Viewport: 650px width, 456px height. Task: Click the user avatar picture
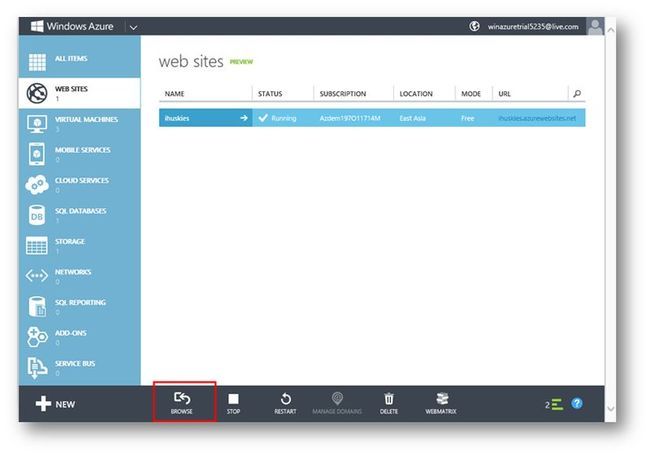(595, 26)
